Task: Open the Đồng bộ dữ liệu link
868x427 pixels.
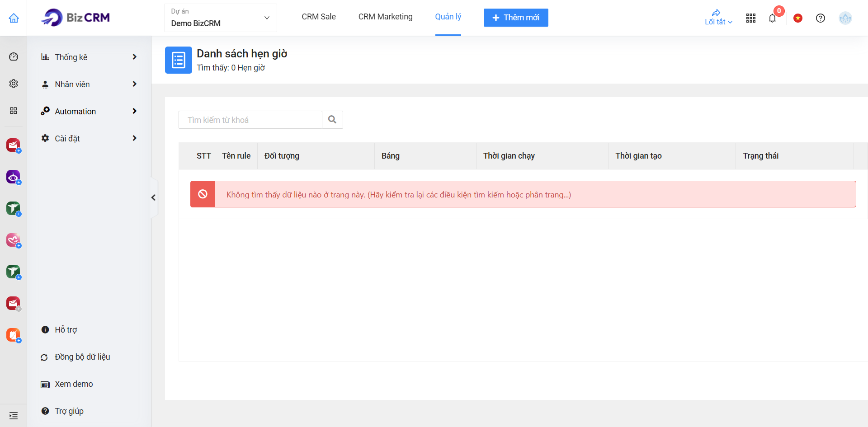Action: tap(82, 357)
